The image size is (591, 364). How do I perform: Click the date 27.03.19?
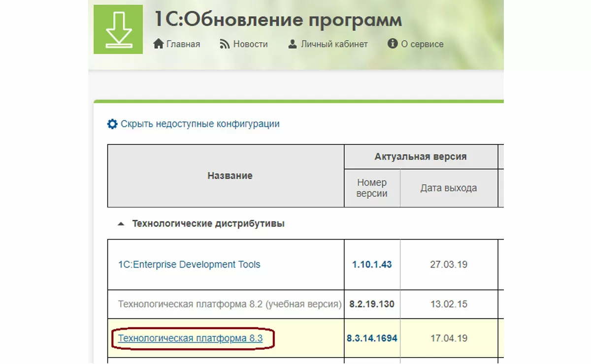pyautogui.click(x=448, y=265)
